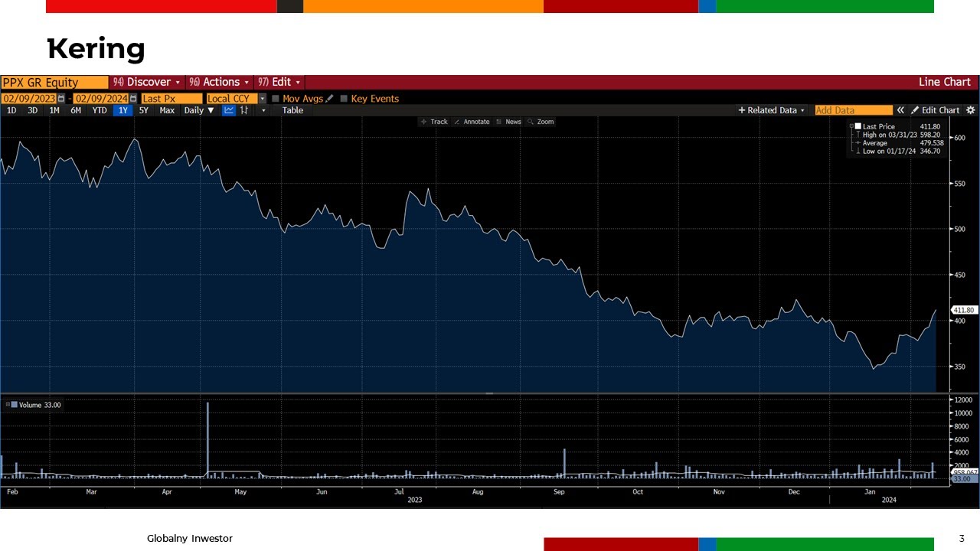
Task: Click the 02/09/2023 start date field
Action: tap(29, 99)
